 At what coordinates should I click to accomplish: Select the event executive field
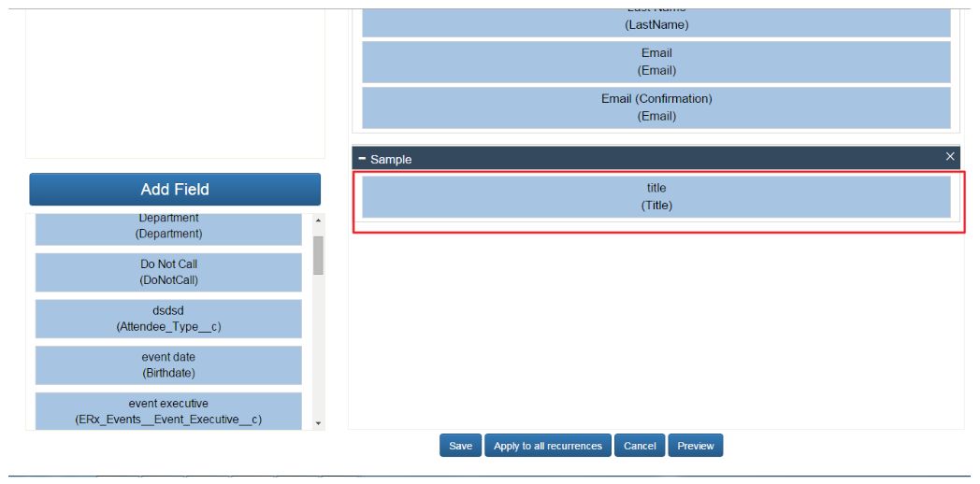pos(168,411)
